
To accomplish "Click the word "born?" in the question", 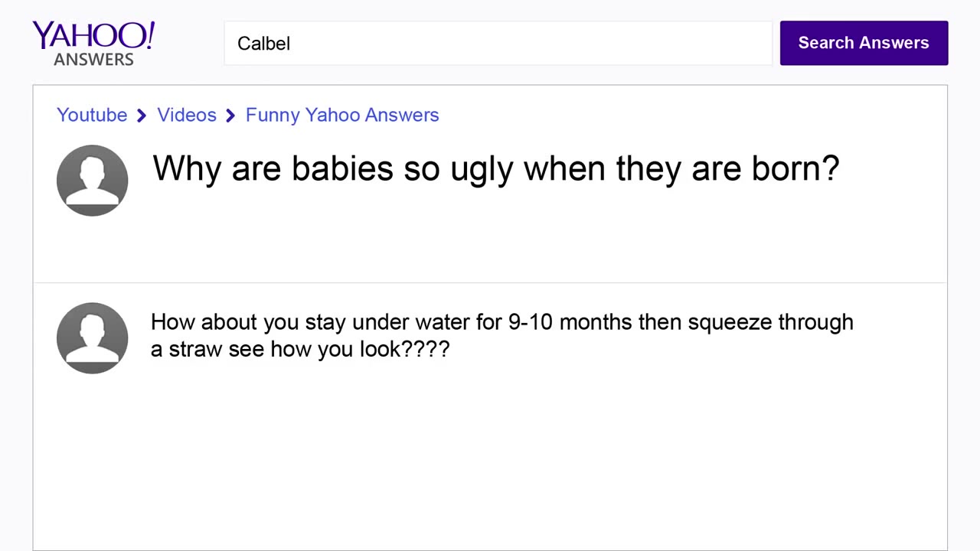I will [x=795, y=168].
